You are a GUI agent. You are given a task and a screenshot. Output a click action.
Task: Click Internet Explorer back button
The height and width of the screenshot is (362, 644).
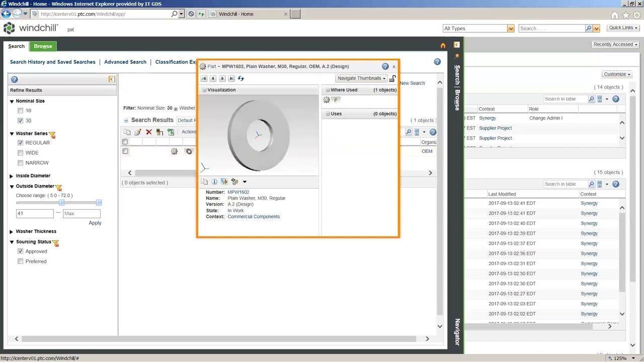coord(6,14)
